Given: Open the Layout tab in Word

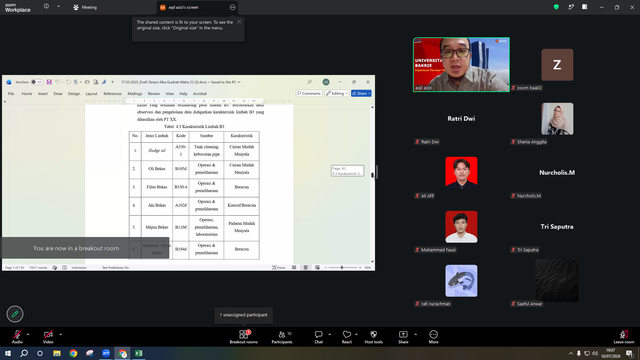Looking at the screenshot, I should coord(91,93).
